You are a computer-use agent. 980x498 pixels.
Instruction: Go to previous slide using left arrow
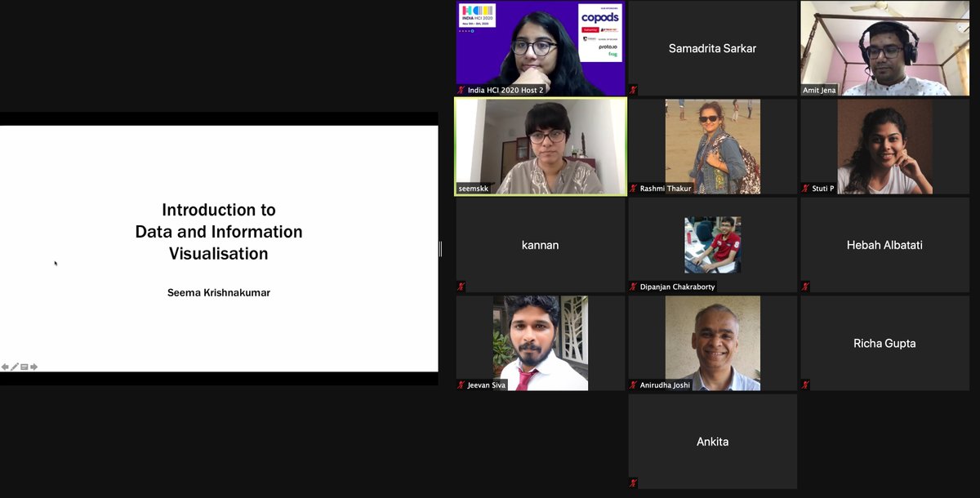[x=5, y=367]
